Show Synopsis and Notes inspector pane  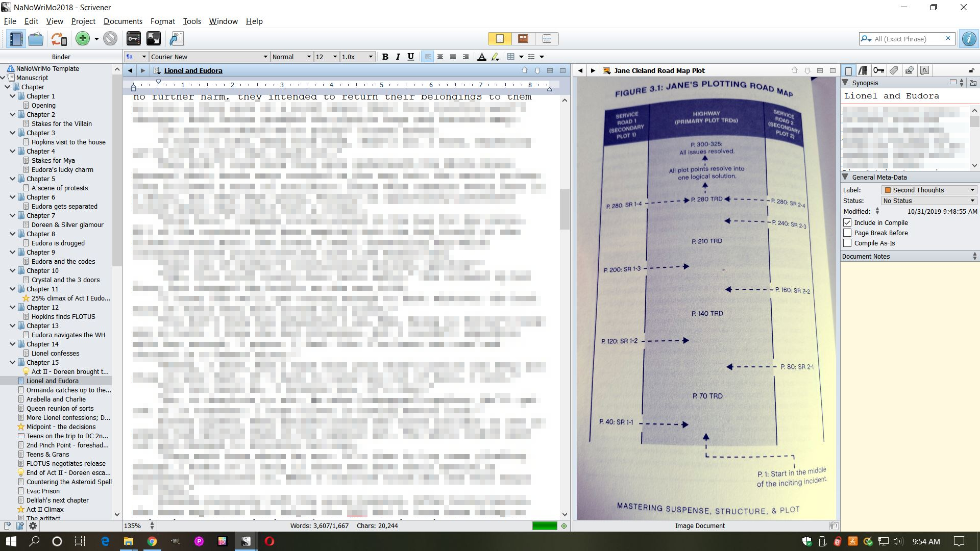pos(848,70)
